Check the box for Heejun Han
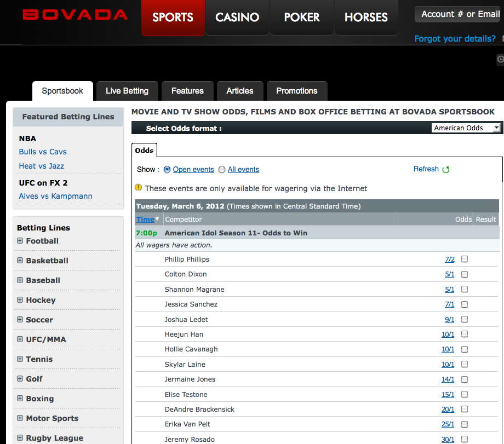Image resolution: width=504 pixels, height=444 pixels. [465, 334]
